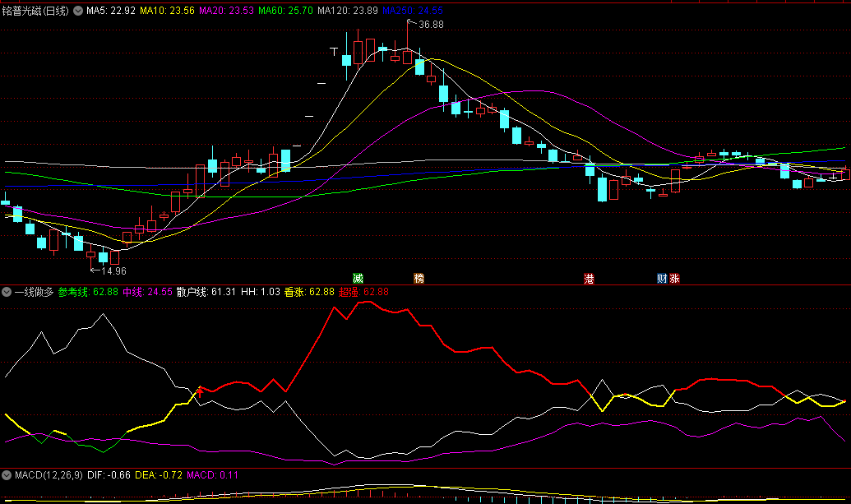This screenshot has width=851, height=504.
Task: Select the MA5: 22.92 legend value
Action: pos(111,11)
